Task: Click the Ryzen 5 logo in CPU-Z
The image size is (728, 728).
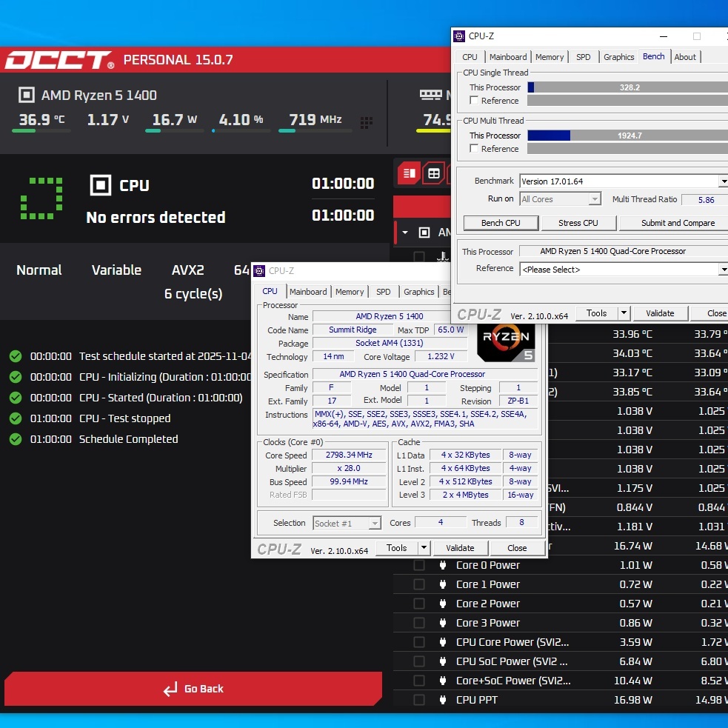Action: point(506,342)
